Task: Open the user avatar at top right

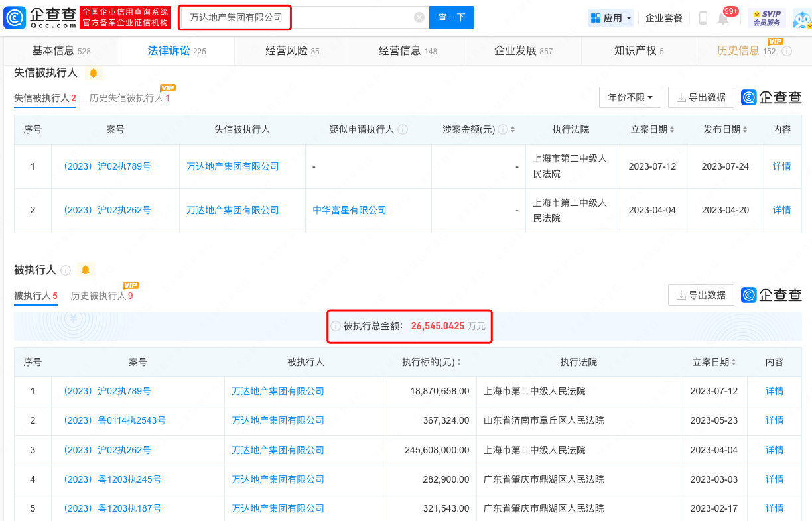Action: (801, 18)
